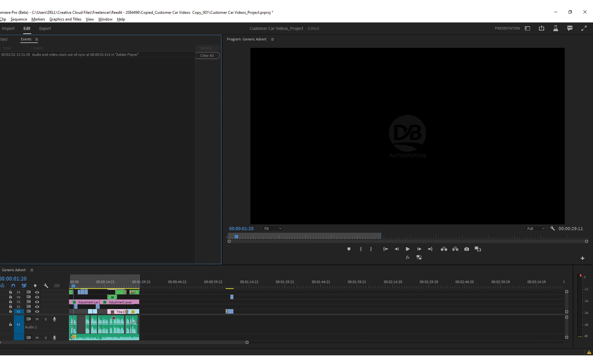Open the Program: Generic Advert panel menu

pyautogui.click(x=273, y=39)
